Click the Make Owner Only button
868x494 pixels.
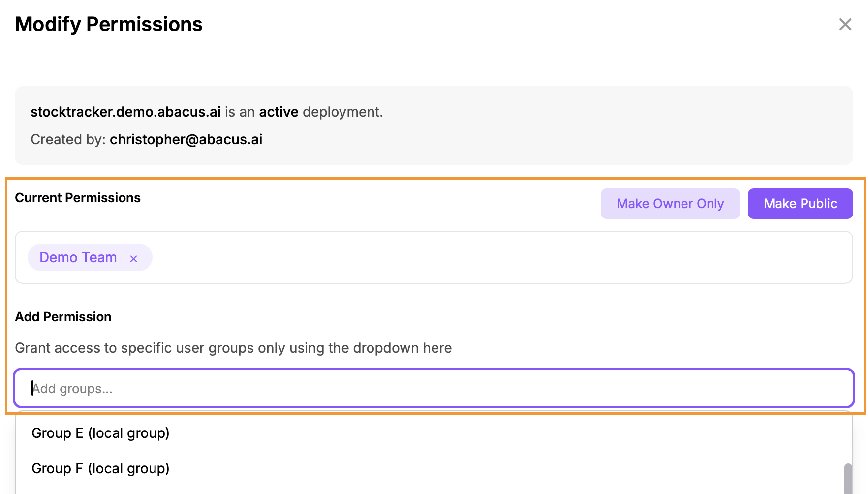coord(670,204)
